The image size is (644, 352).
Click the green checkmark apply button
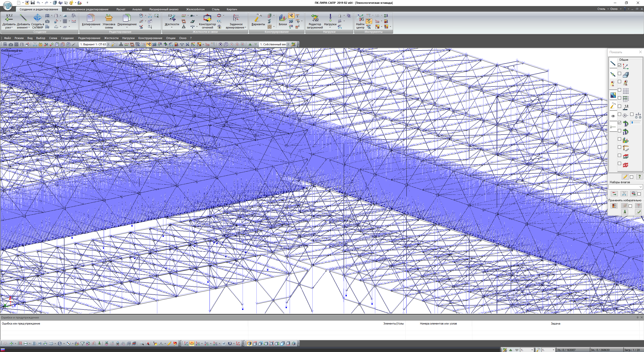(638, 212)
